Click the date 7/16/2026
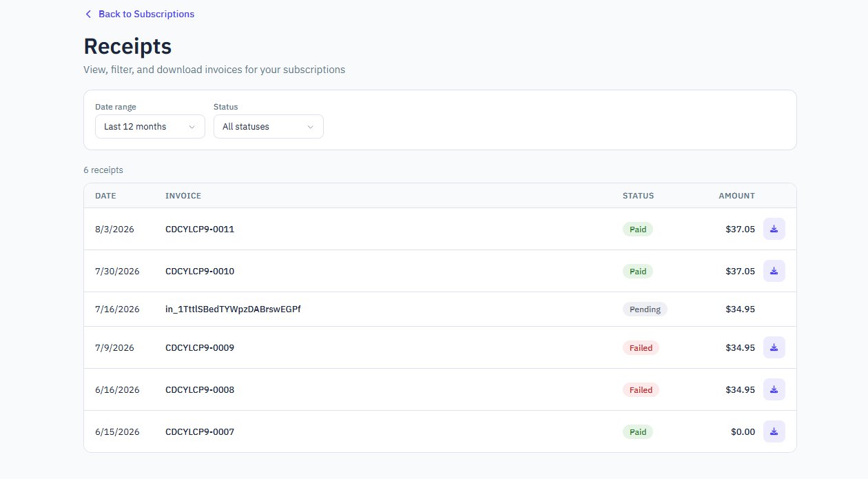Image resolution: width=868 pixels, height=479 pixels. 117,309
